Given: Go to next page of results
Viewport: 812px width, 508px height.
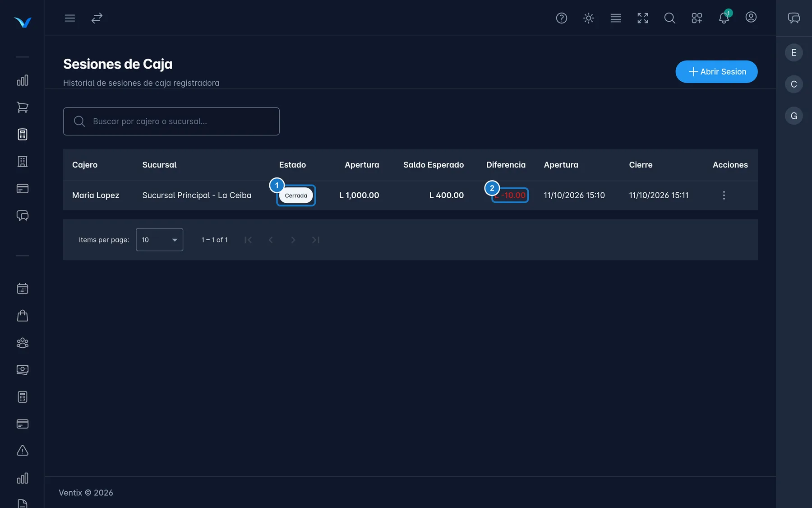Looking at the screenshot, I should pyautogui.click(x=293, y=240).
